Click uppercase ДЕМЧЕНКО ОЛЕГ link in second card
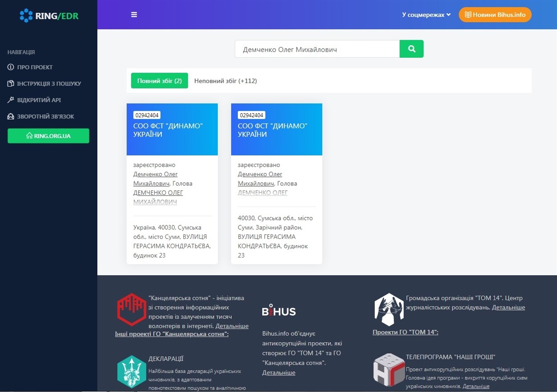 tap(263, 193)
